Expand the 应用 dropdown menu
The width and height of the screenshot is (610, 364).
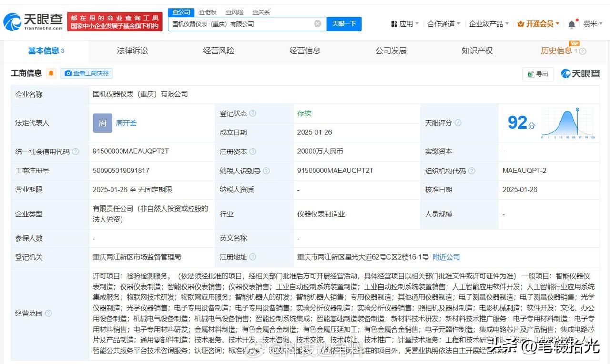405,24
